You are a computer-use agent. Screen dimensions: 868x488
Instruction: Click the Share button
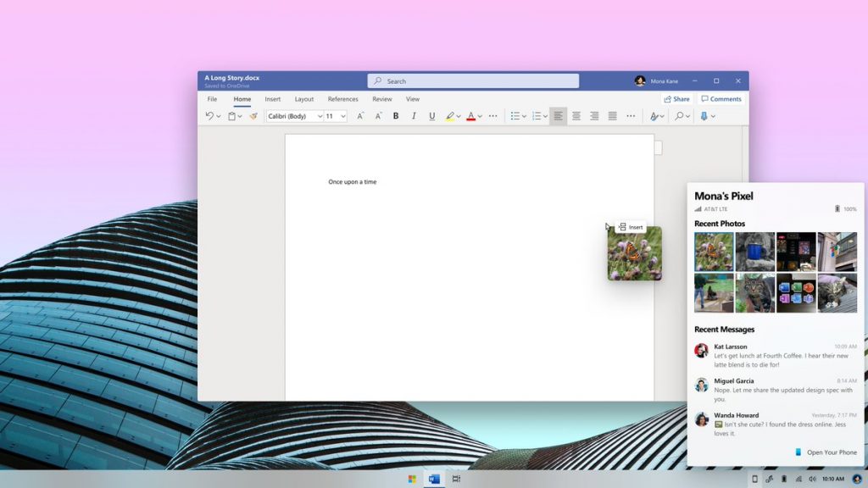point(677,99)
